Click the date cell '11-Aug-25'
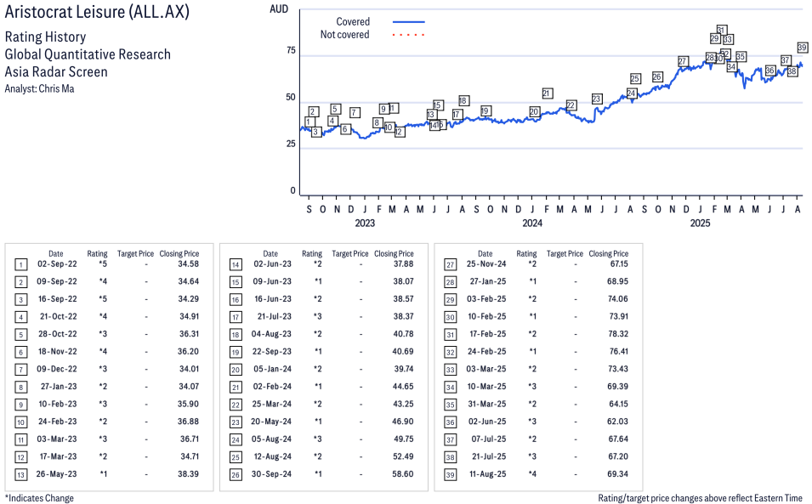 click(x=487, y=474)
